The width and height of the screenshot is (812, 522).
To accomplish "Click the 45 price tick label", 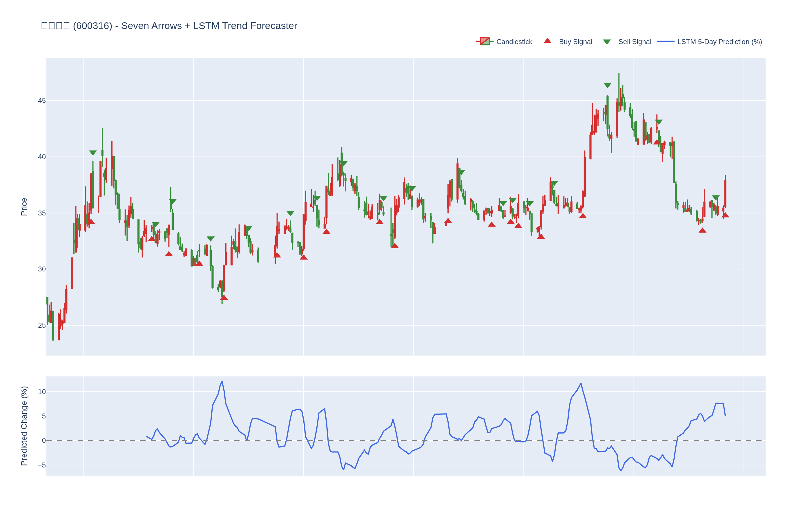I will click(42, 101).
